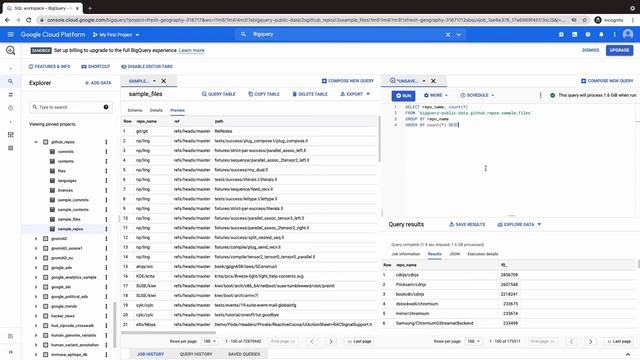The image size is (640, 360).
Task: Open the help question mark icon
Action: coord(588,35)
